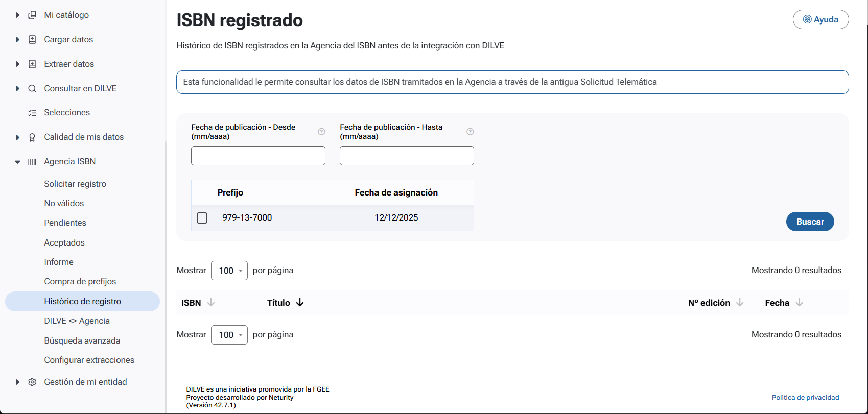The image size is (868, 414).
Task: Click the Consultar en DILVE magnifier icon
Action: pyautogui.click(x=32, y=88)
